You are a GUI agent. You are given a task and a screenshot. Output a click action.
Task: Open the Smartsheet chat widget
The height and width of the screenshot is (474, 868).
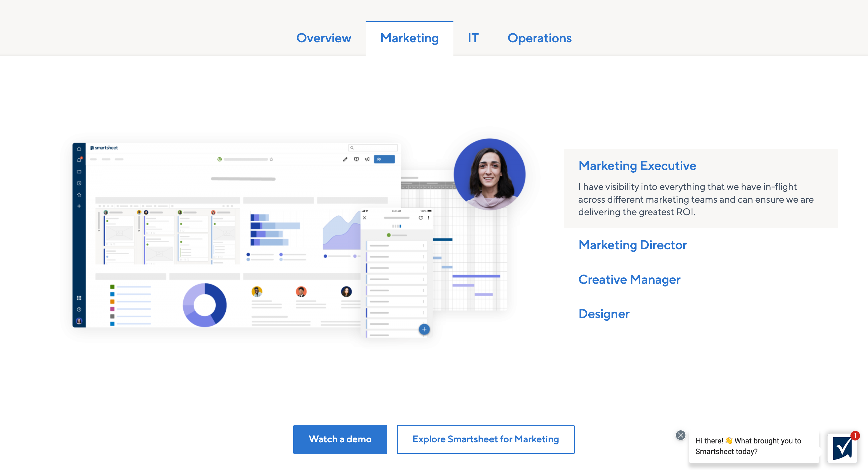[x=842, y=448]
